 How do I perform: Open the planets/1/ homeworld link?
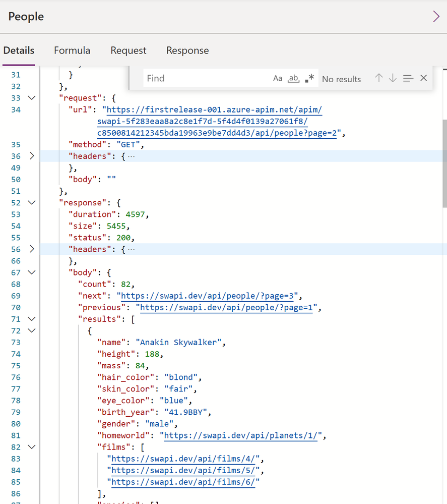pos(241,435)
